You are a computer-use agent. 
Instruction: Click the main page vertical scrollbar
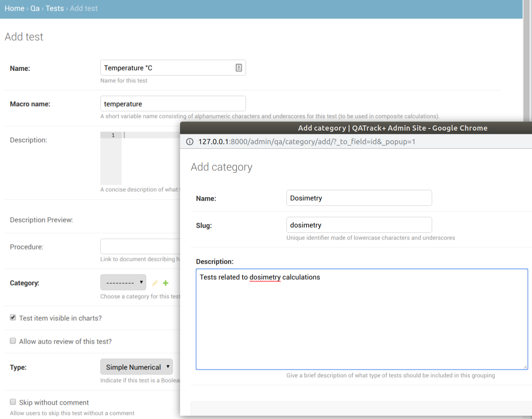pyautogui.click(x=527, y=61)
